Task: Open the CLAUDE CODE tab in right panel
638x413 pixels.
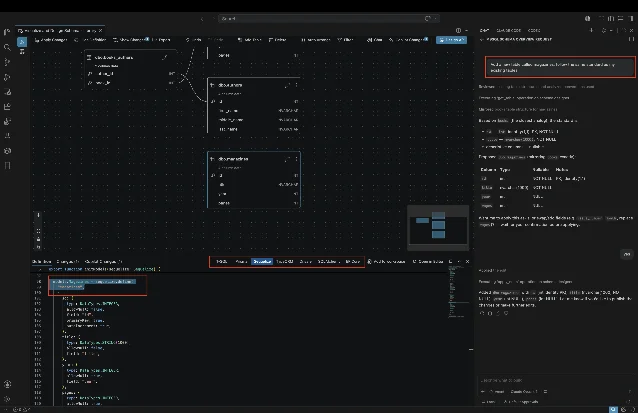Action: (x=509, y=30)
